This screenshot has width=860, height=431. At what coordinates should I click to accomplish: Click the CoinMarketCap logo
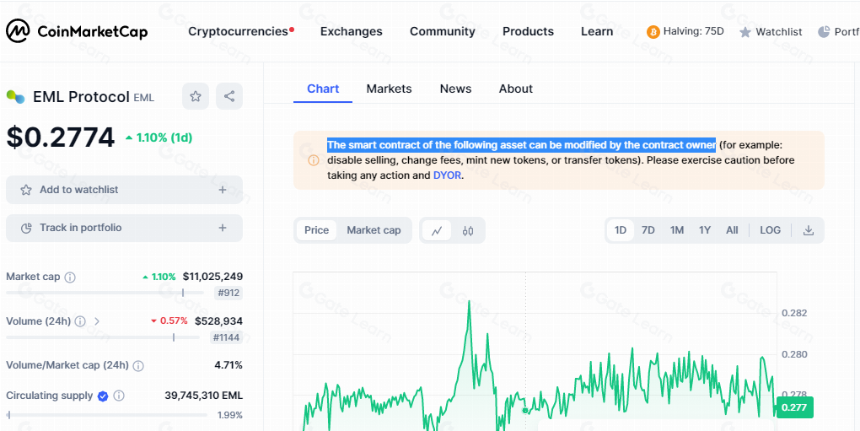tap(77, 31)
